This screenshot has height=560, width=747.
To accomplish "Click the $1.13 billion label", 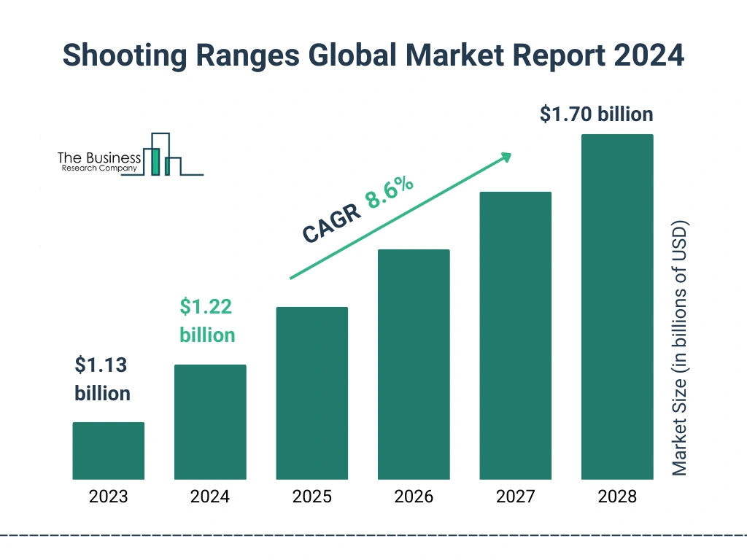I will 102,379.
